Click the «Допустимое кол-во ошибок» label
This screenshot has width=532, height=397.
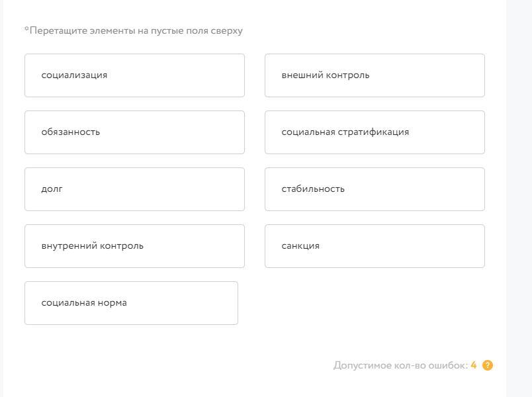click(400, 365)
